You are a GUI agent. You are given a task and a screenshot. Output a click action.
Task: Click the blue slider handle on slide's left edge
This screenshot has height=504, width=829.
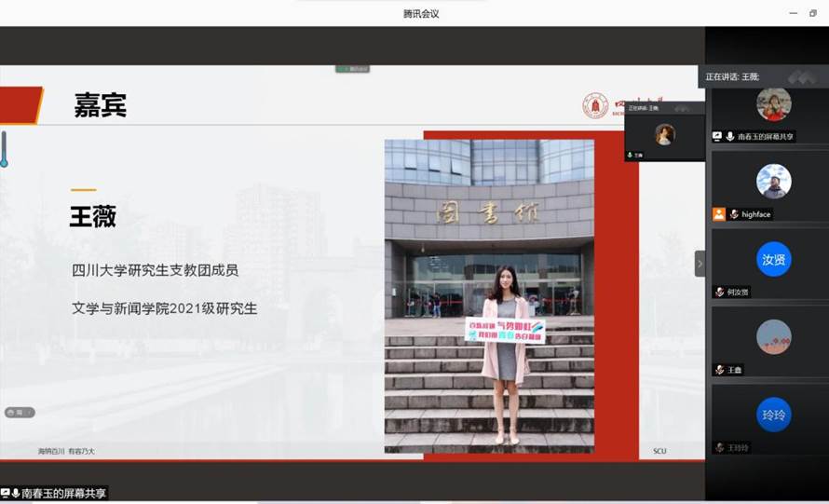pyautogui.click(x=4, y=150)
